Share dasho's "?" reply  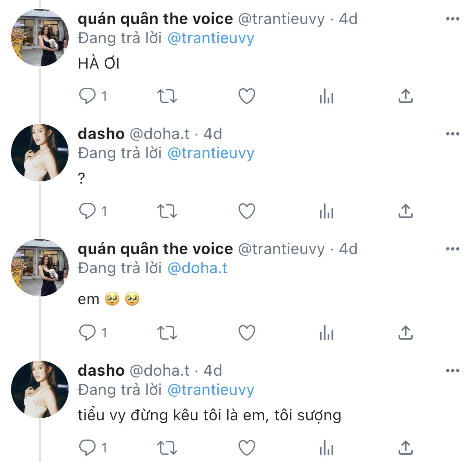click(406, 211)
